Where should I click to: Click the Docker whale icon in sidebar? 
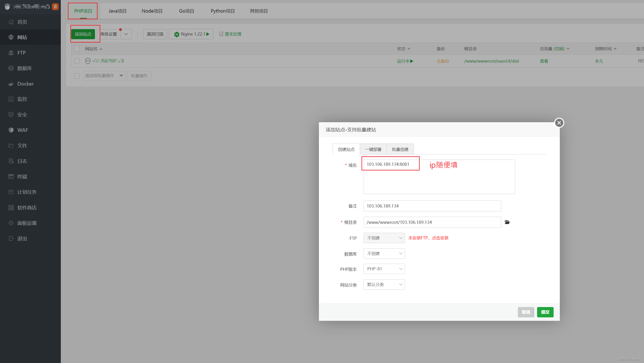click(11, 84)
